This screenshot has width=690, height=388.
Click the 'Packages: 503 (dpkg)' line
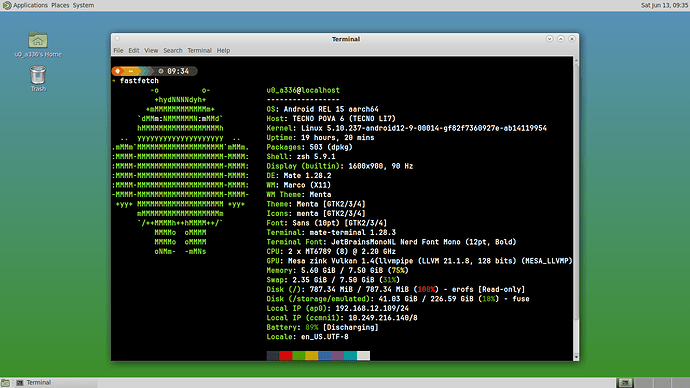(x=309, y=147)
